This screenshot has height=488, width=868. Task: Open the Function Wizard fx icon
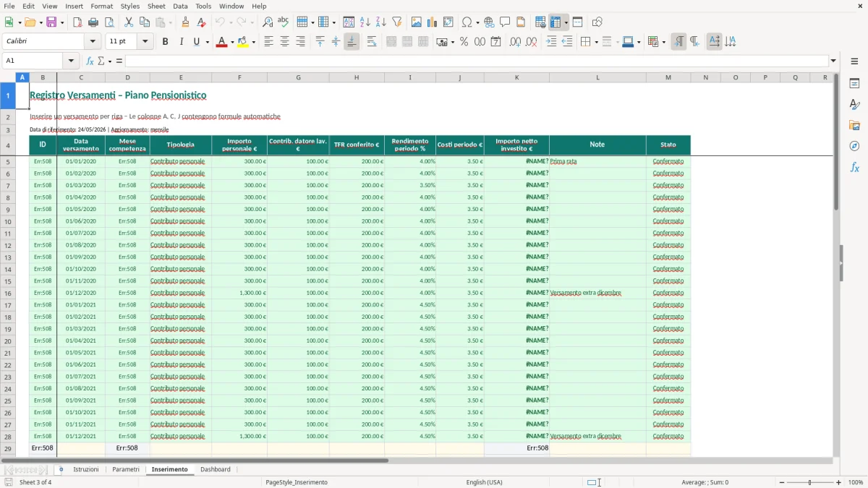[x=90, y=61]
